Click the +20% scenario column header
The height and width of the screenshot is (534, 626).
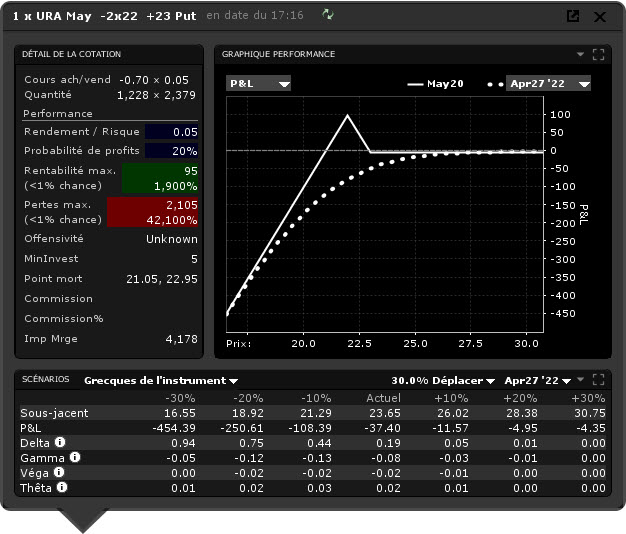pyautogui.click(x=520, y=398)
